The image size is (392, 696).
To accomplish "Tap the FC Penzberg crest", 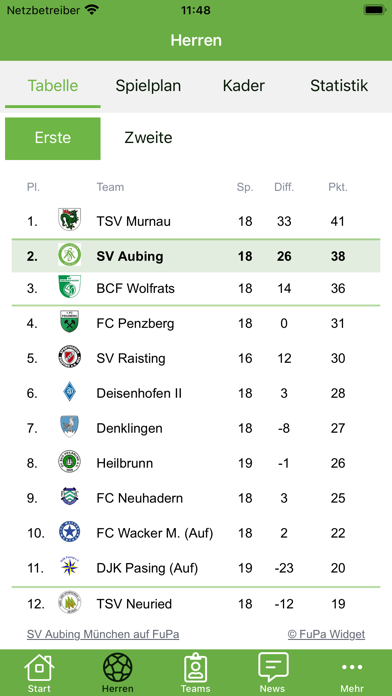I will click(x=70, y=322).
